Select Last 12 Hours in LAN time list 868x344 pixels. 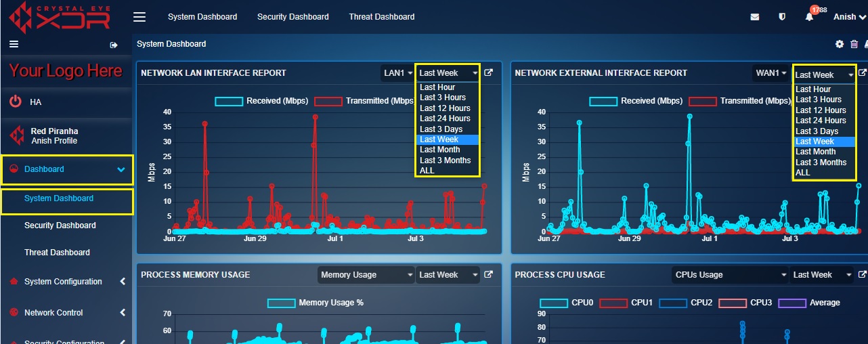coord(448,108)
